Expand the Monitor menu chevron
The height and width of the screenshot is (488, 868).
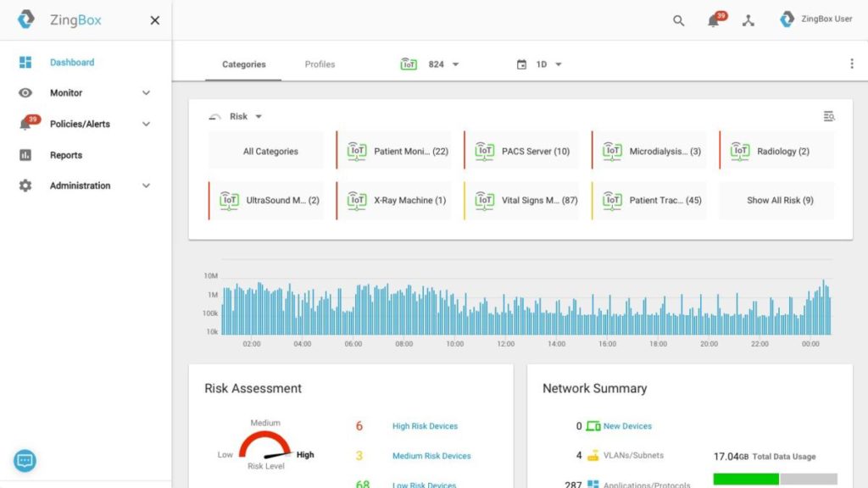(x=146, y=93)
